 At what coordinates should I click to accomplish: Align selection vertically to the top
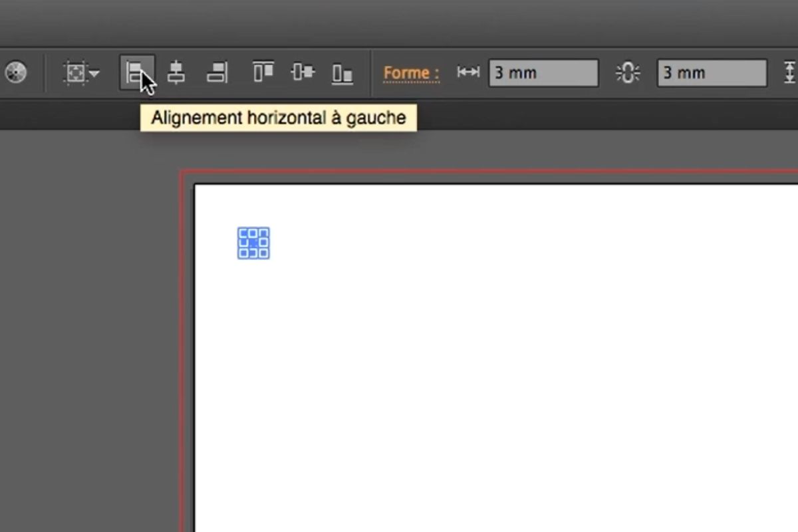pyautogui.click(x=263, y=72)
